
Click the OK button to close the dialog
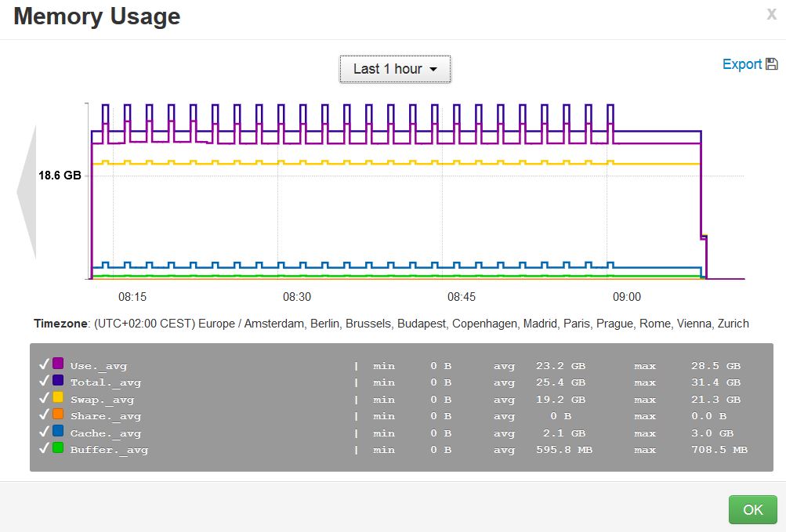tap(752, 509)
